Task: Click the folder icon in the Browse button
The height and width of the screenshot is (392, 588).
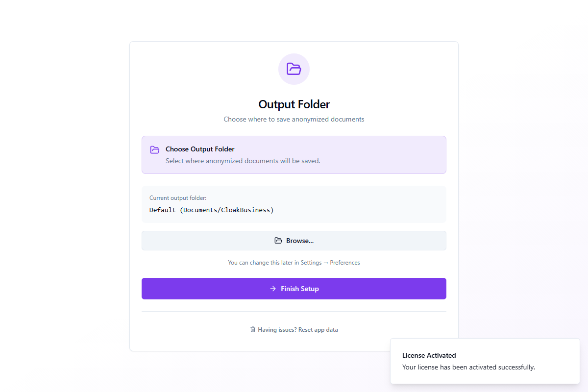Action: [x=278, y=241]
